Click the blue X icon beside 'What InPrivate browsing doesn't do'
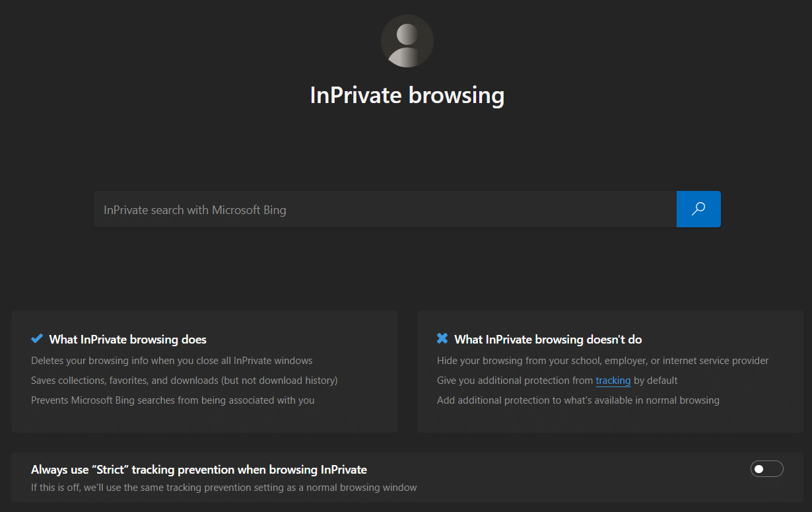 point(442,339)
